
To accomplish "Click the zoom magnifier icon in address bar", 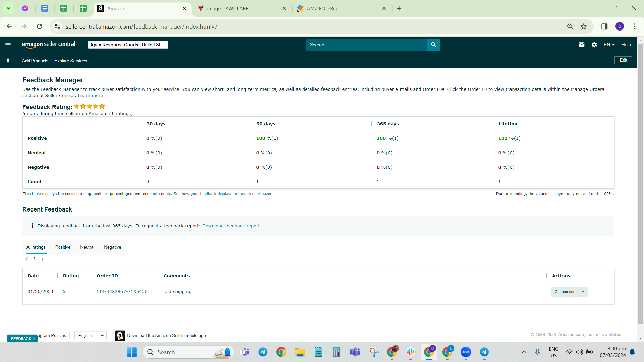I will (x=570, y=26).
